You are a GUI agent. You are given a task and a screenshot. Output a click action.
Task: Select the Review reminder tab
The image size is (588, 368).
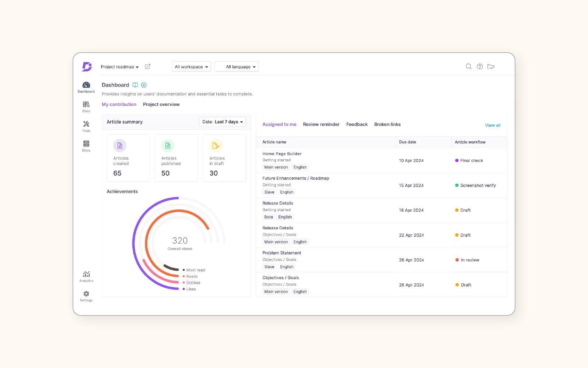point(321,124)
